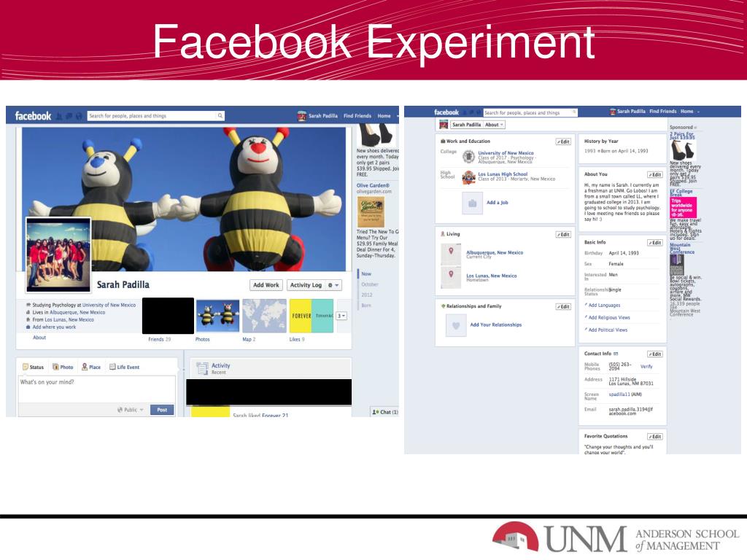The image size is (747, 560).
Task: Open the About link under profile info
Action: pos(39,338)
